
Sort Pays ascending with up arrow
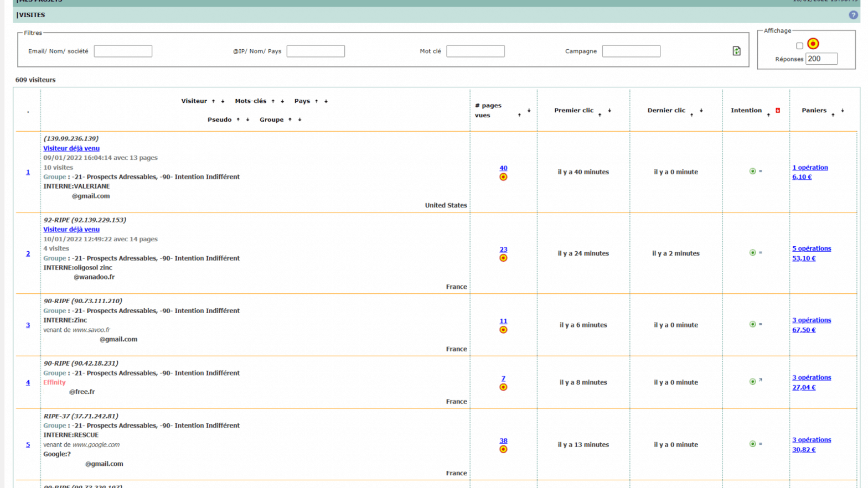pyautogui.click(x=316, y=101)
